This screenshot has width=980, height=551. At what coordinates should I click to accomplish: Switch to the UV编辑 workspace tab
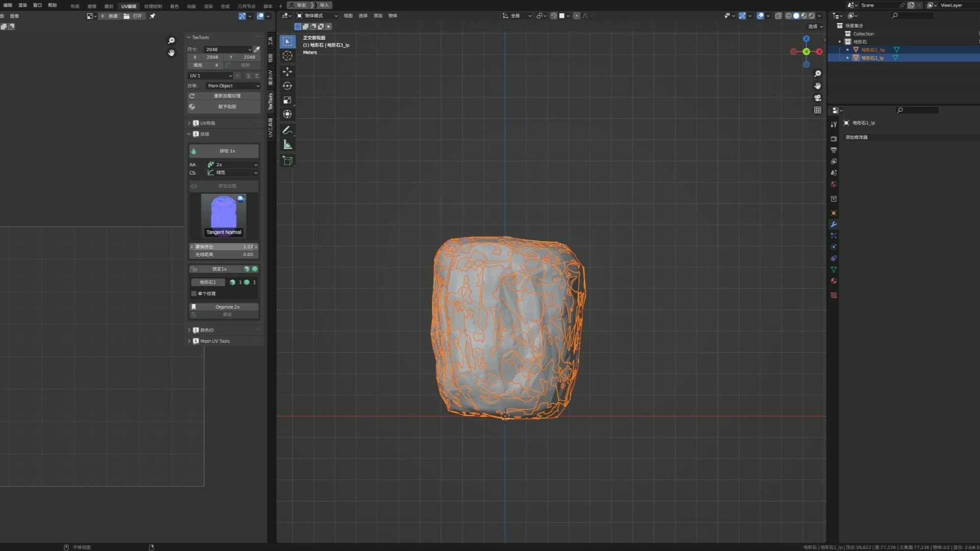click(x=129, y=5)
